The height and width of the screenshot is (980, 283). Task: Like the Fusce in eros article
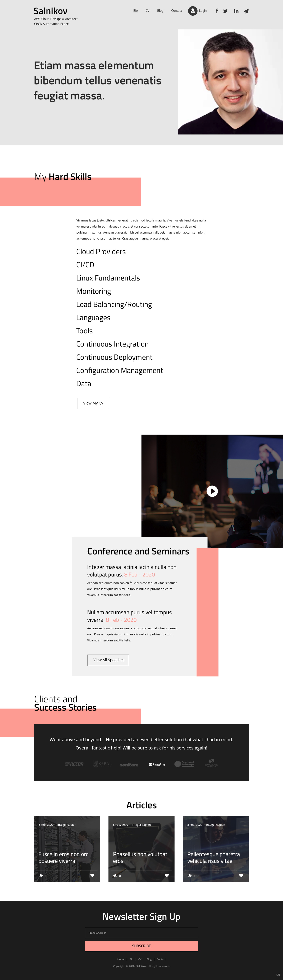coord(92,875)
